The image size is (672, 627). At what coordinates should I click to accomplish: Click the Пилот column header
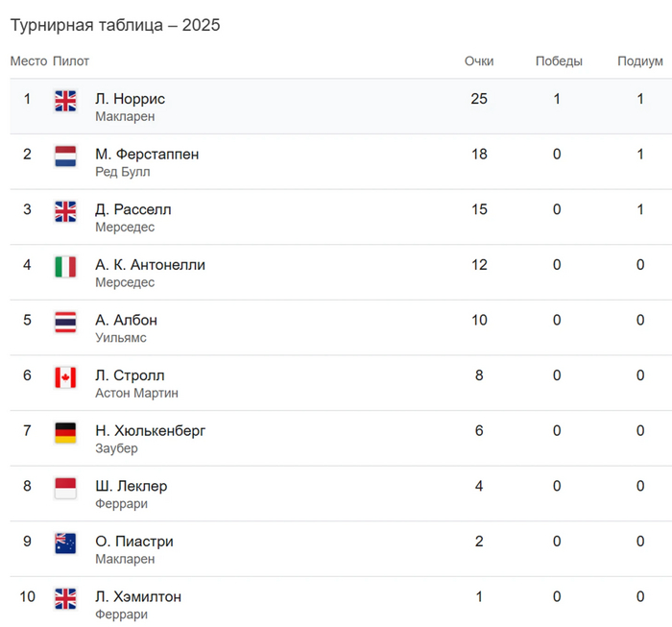pos(71,61)
